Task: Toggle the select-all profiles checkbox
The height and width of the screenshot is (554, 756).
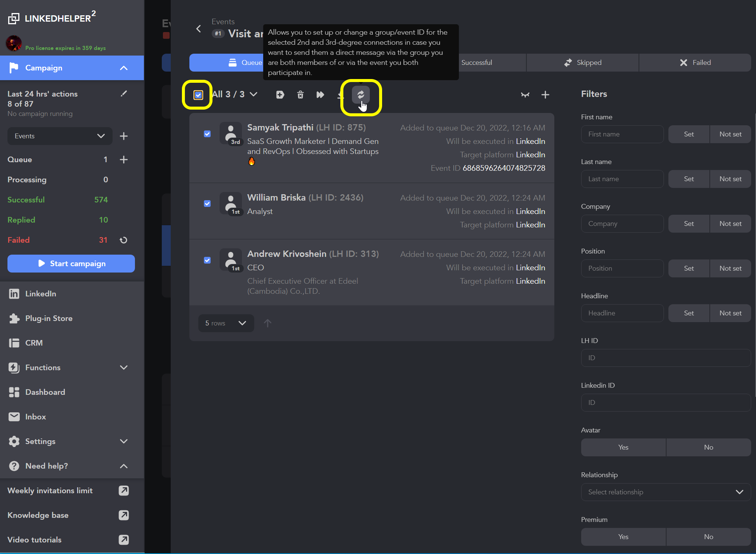Action: click(198, 95)
